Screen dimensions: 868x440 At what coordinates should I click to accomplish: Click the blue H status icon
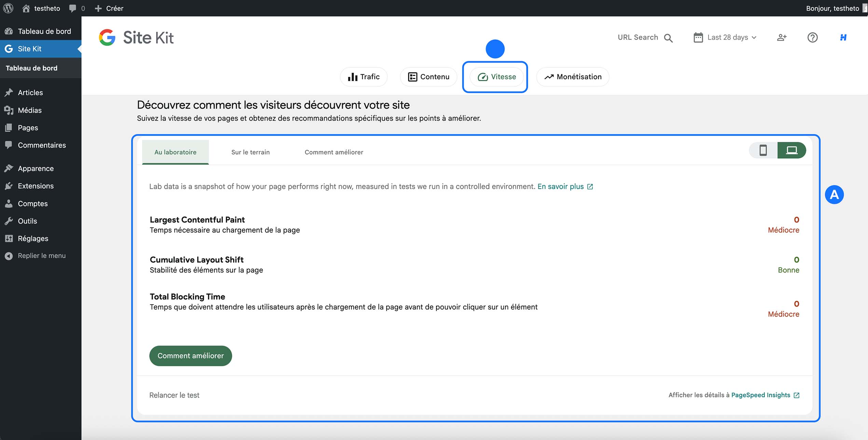tap(843, 38)
